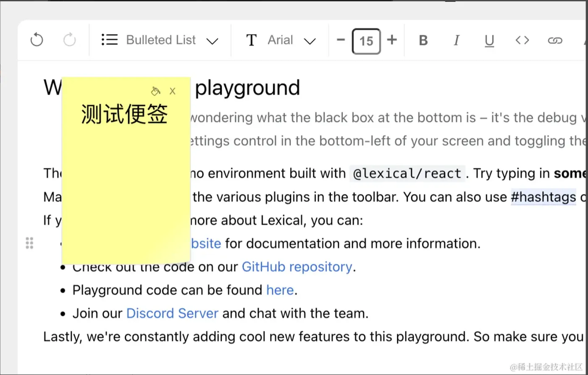Toggle bold formatting
This screenshot has width=588, height=375.
[x=423, y=40]
